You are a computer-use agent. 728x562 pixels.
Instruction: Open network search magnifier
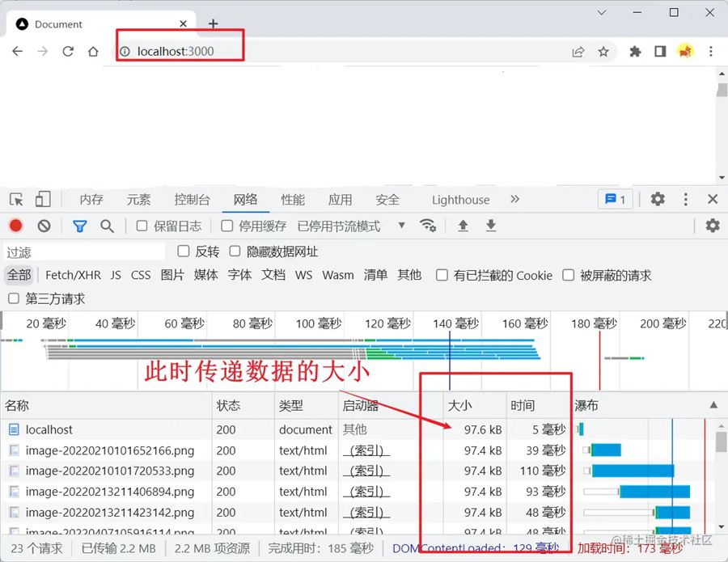coord(107,226)
